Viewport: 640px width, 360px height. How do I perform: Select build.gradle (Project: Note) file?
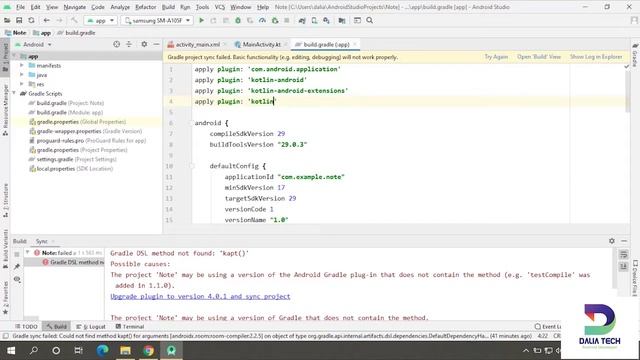point(66,103)
